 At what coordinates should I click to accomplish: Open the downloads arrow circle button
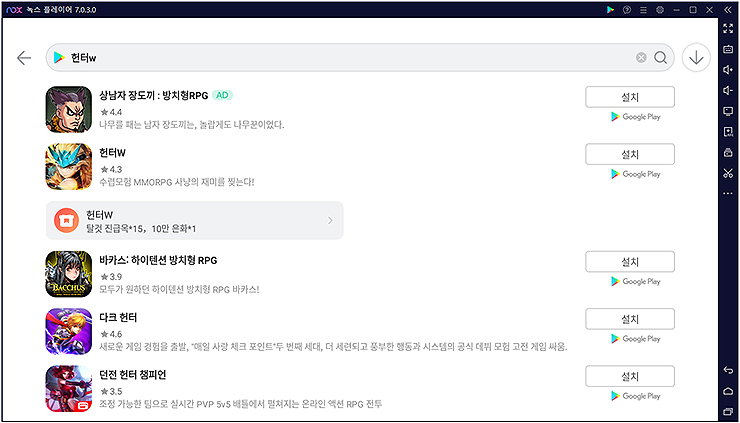pyautogui.click(x=696, y=58)
